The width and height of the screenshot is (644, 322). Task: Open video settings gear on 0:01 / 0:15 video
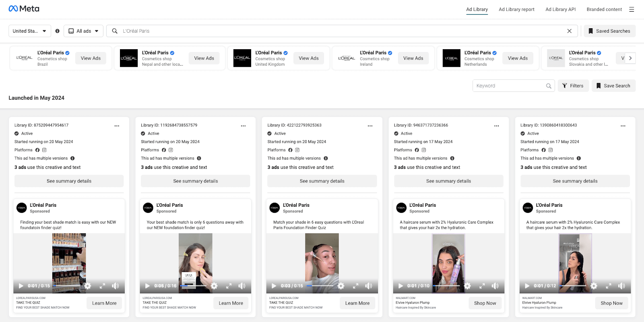pyautogui.click(x=88, y=286)
